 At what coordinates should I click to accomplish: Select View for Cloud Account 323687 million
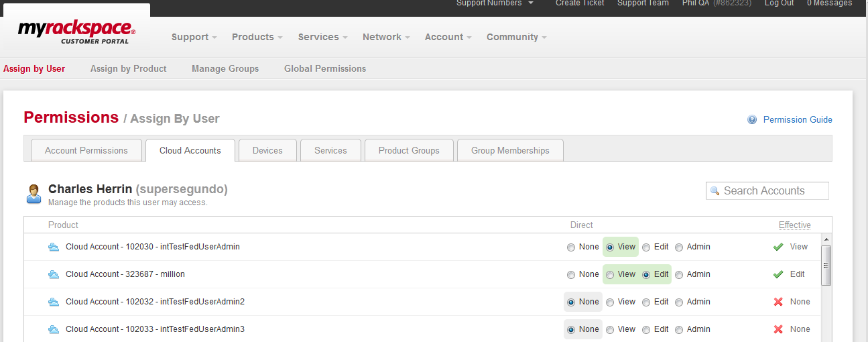[610, 275]
